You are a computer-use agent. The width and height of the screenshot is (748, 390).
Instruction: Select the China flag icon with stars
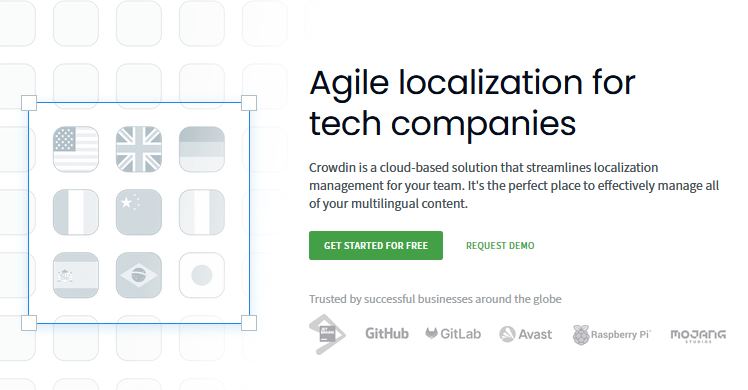tap(139, 212)
